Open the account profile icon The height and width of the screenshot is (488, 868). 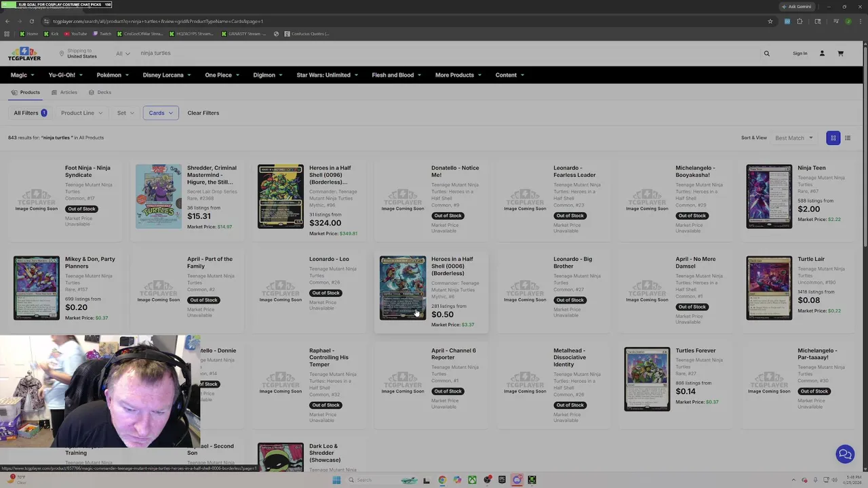point(822,54)
